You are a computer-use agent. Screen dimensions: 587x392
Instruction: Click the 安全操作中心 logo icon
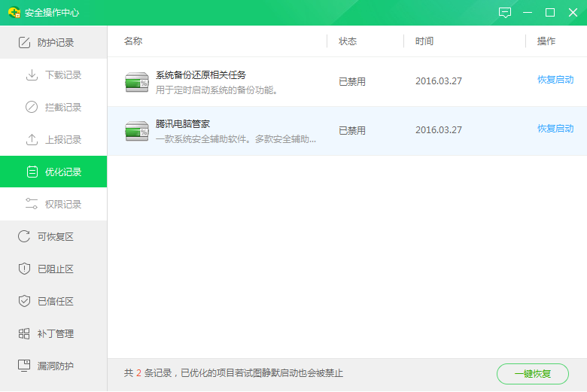(x=14, y=12)
